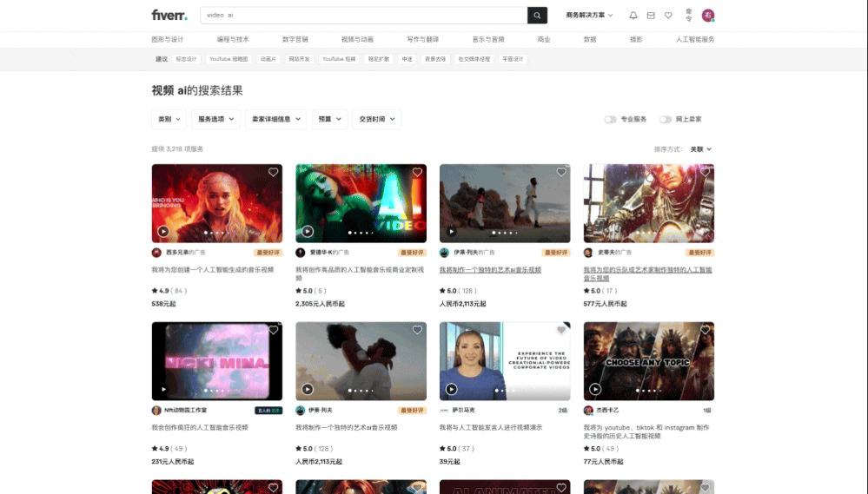Open the user profile avatar
868x494 pixels.
pyautogui.click(x=708, y=16)
